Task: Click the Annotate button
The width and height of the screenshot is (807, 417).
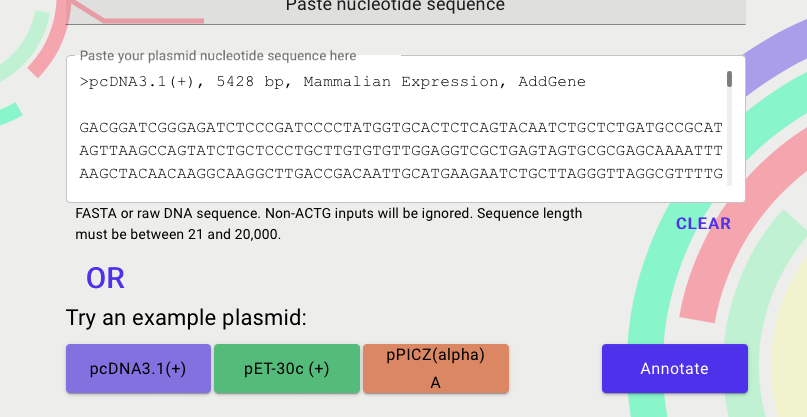Action: pyautogui.click(x=675, y=369)
